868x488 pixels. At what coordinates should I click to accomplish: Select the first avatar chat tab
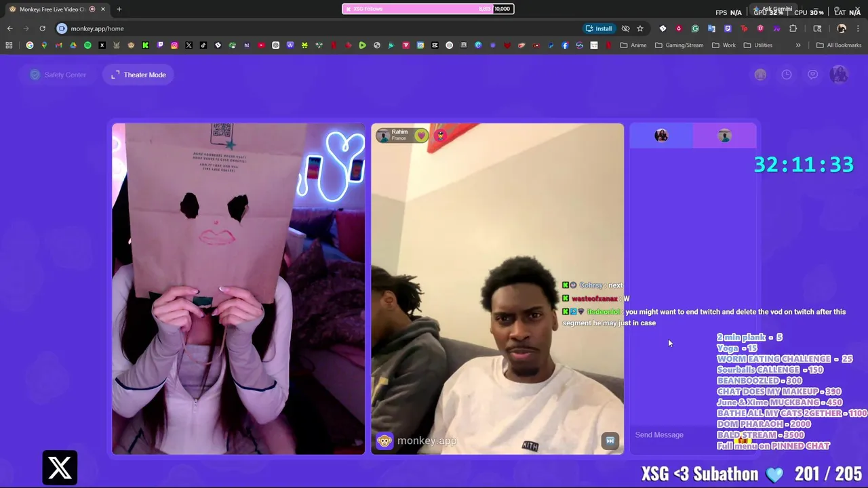click(661, 136)
